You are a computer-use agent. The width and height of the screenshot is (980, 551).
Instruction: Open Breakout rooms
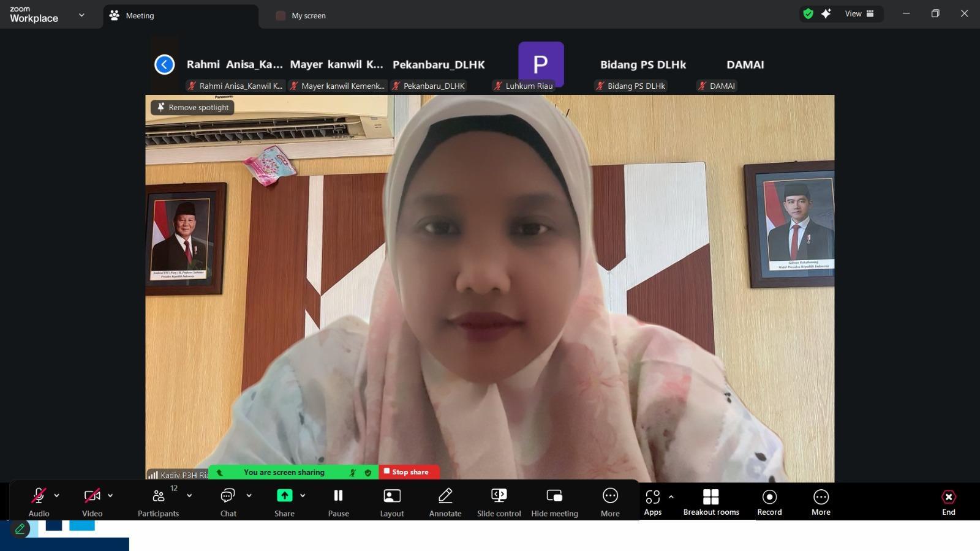[x=710, y=501]
